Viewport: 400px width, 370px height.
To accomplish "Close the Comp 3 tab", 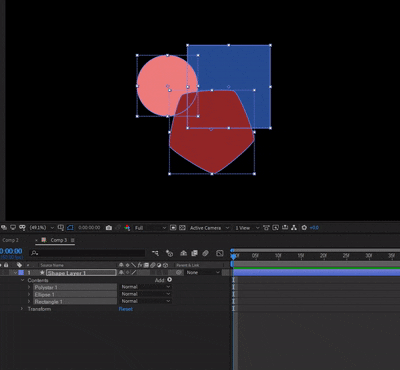I will [x=36, y=240].
